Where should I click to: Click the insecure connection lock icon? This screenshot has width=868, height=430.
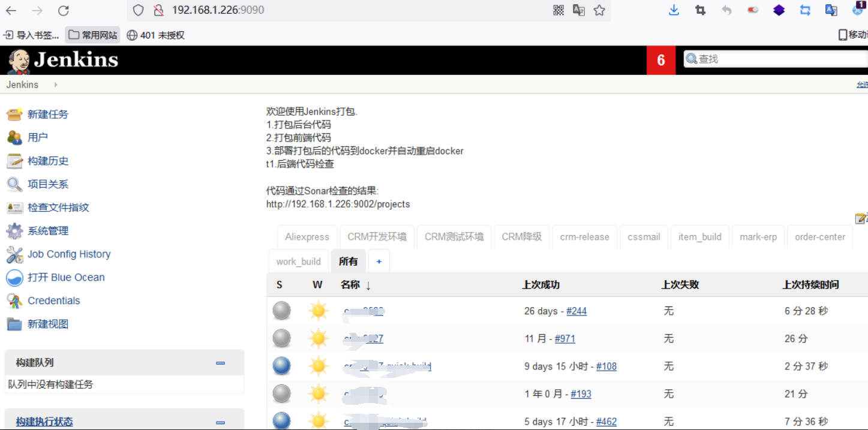click(x=158, y=10)
